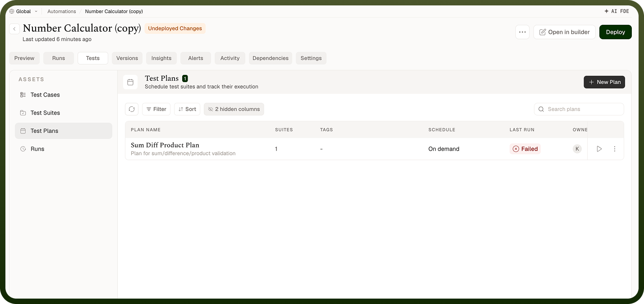
Task: Click the back arrow beside Number Calculator title
Action: [14, 29]
